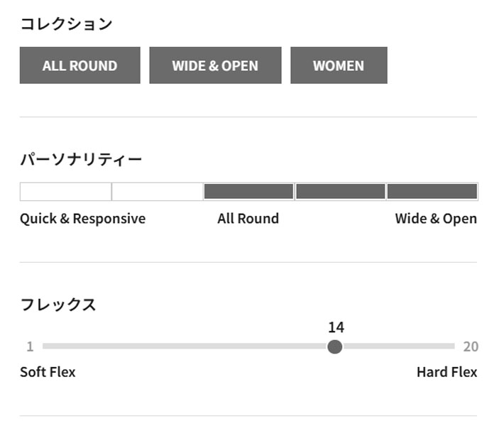The height and width of the screenshot is (431, 504).
Task: Click the minimum value 1 beside slider
Action: pos(30,347)
